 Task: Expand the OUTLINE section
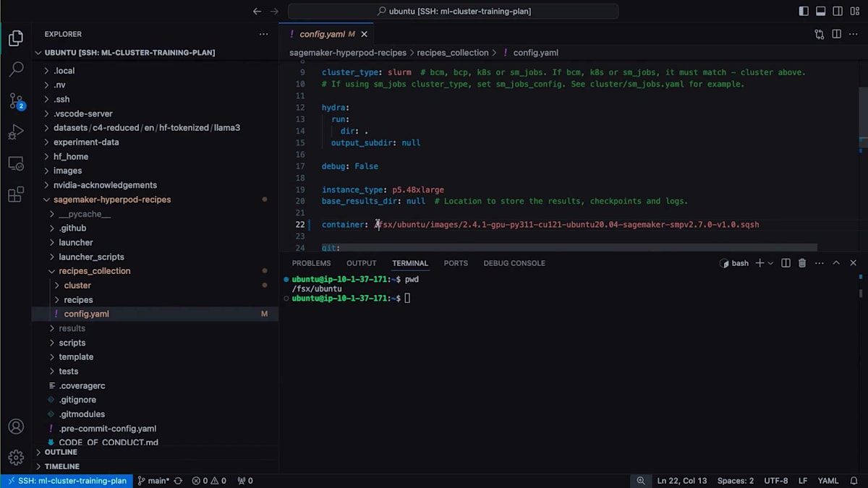[61, 452]
